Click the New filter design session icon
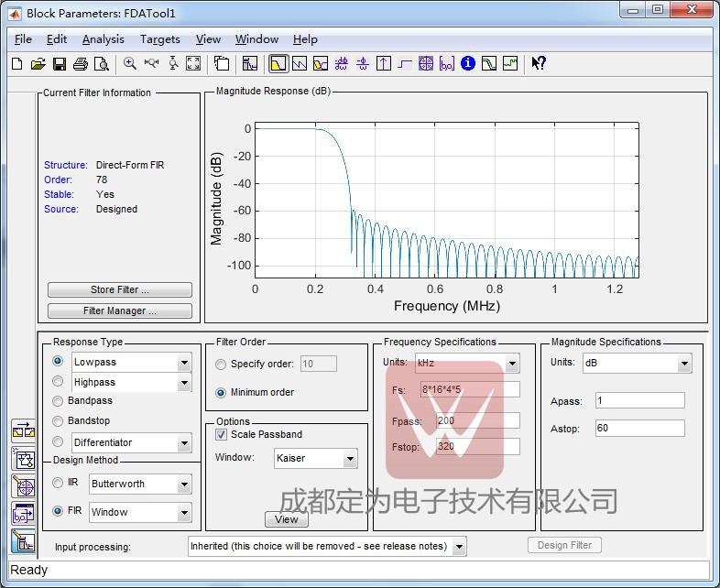The height and width of the screenshot is (588, 720). click(17, 63)
